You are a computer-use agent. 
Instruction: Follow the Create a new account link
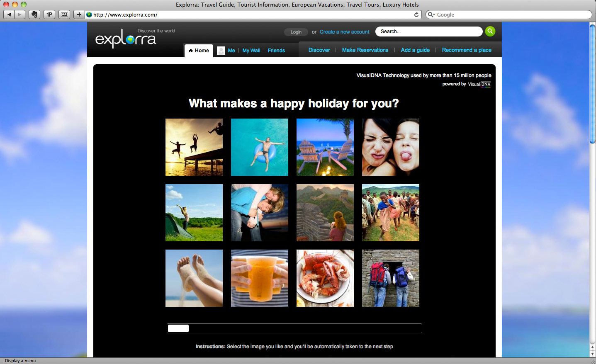point(344,32)
